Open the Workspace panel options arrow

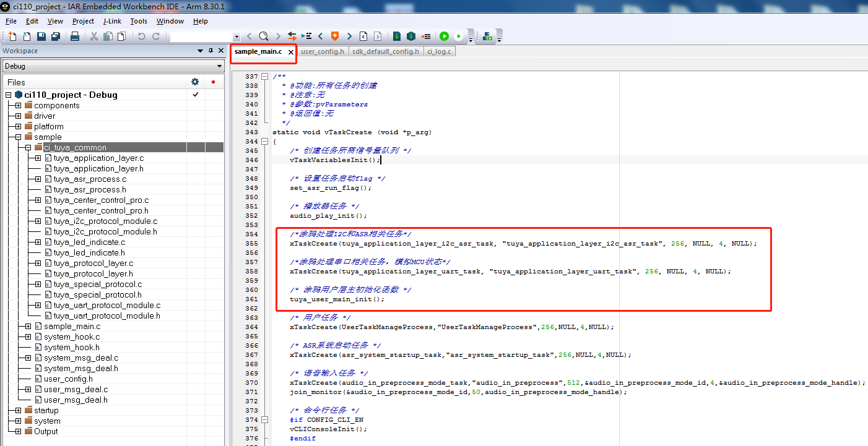tap(200, 51)
